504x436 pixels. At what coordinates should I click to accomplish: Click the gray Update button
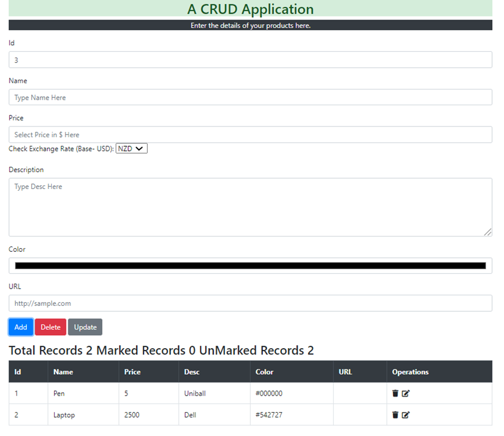85,327
